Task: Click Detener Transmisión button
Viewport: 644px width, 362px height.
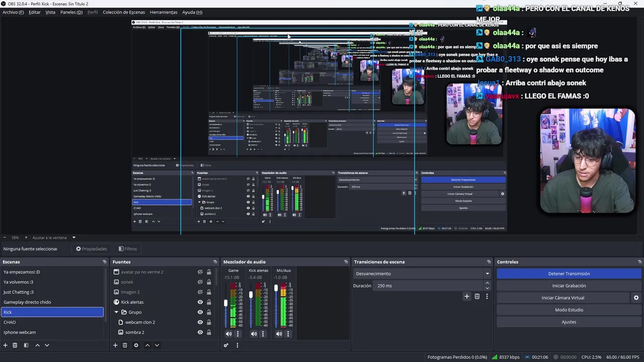Action: click(x=569, y=274)
